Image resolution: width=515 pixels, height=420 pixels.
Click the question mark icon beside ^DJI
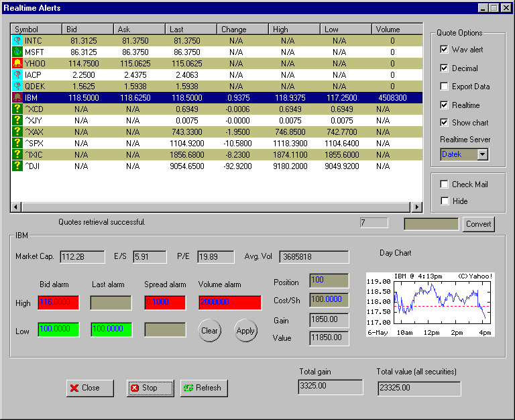pos(17,166)
